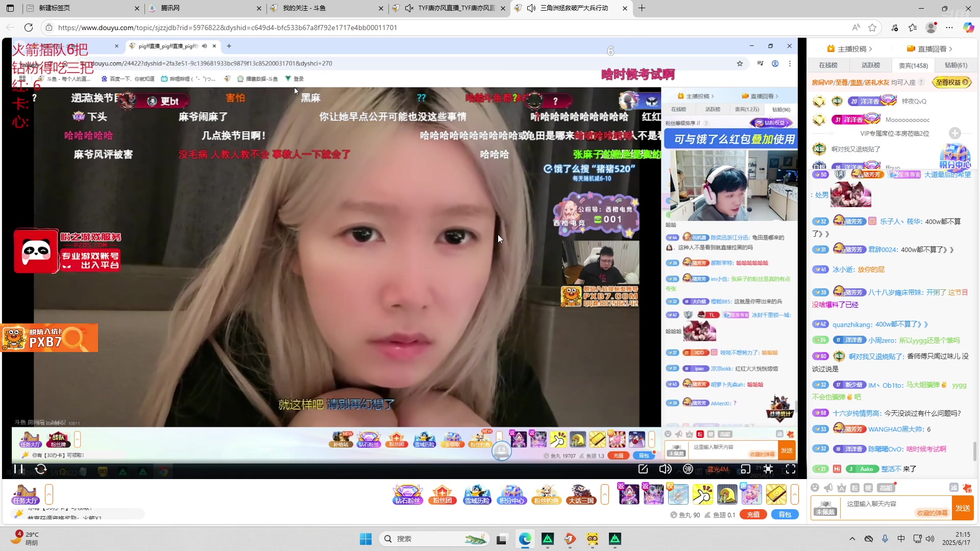Open the 粉丝团 fan club icon

442,494
